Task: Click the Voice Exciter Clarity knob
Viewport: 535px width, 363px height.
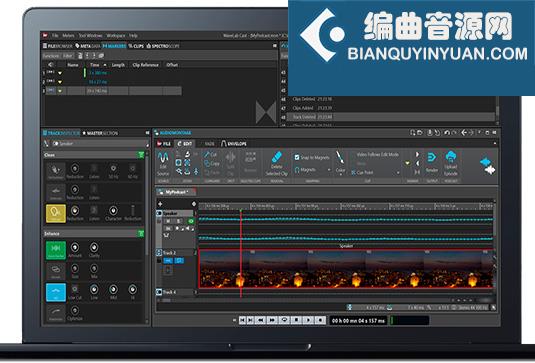Action: [x=94, y=247]
